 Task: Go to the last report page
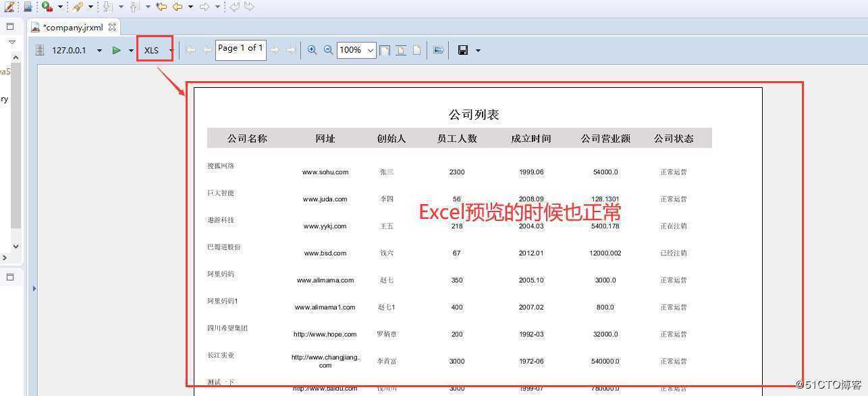click(290, 49)
